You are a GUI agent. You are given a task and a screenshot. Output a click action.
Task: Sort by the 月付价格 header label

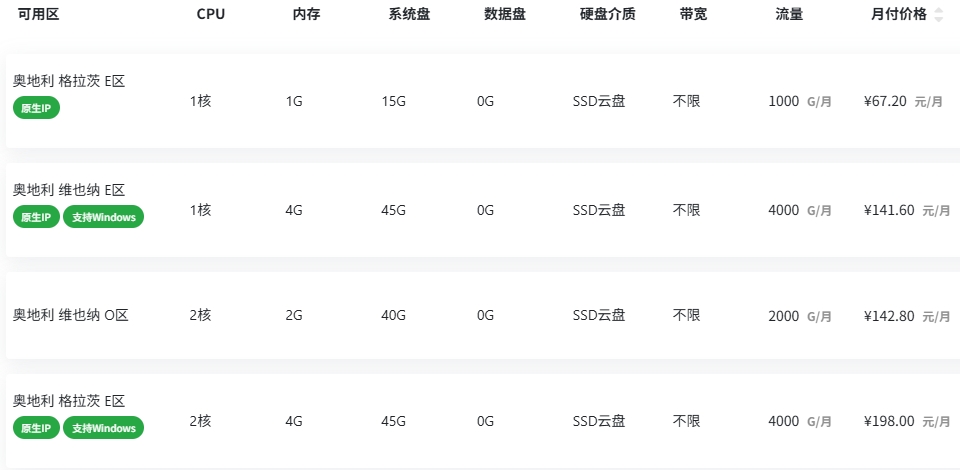898,15
